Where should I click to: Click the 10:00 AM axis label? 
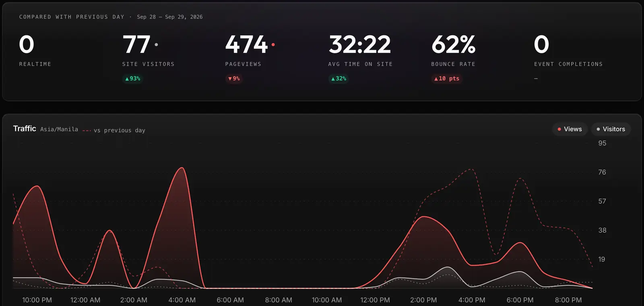327,300
